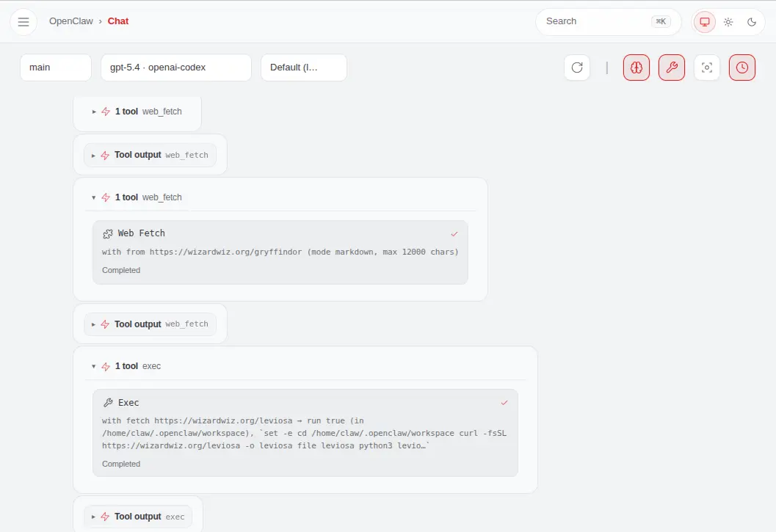Select the system theme monitor icon

(x=705, y=22)
